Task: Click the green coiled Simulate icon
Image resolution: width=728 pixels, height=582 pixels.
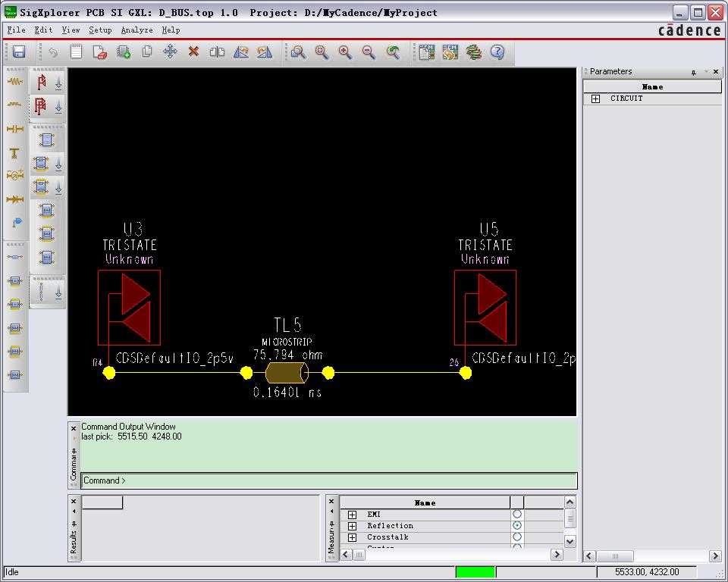Action: pyautogui.click(x=473, y=52)
